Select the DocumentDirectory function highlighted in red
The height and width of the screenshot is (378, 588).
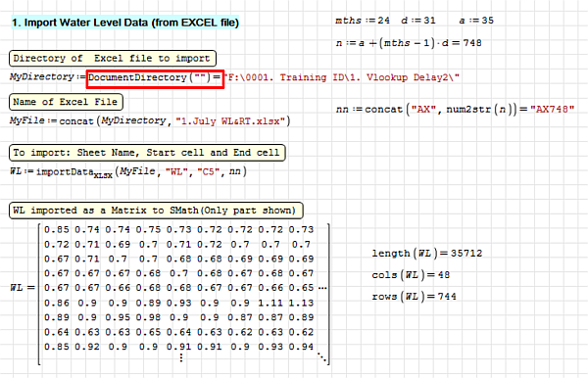point(155,79)
